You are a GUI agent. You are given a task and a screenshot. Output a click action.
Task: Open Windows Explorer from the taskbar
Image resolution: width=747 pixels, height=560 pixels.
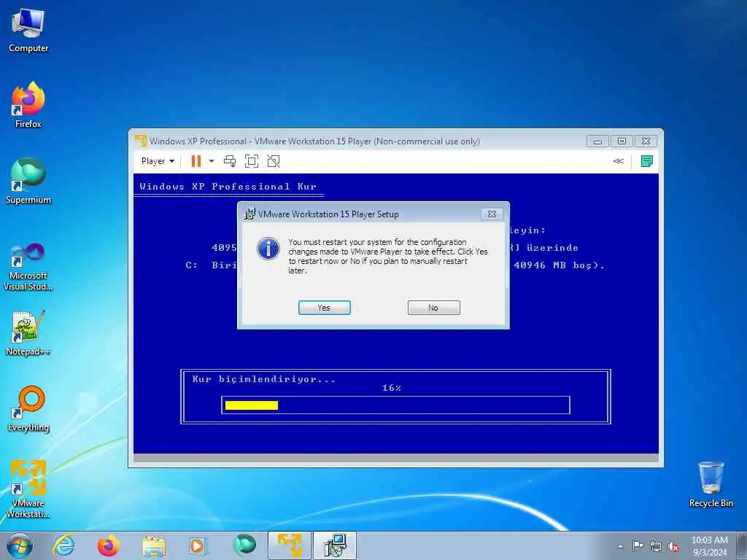pos(154,545)
